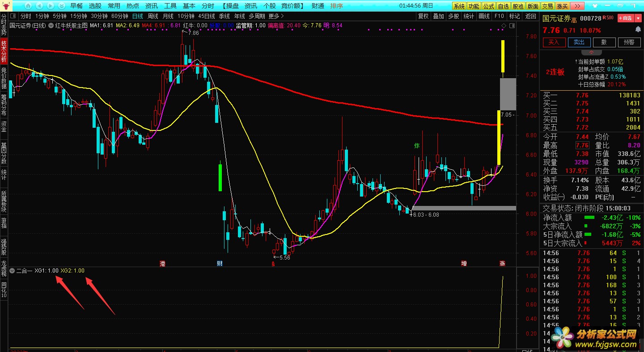Image resolution: width=644 pixels, height=352 pixels.
Task: Open the change-skin shirt icon
Action: pos(595,6)
